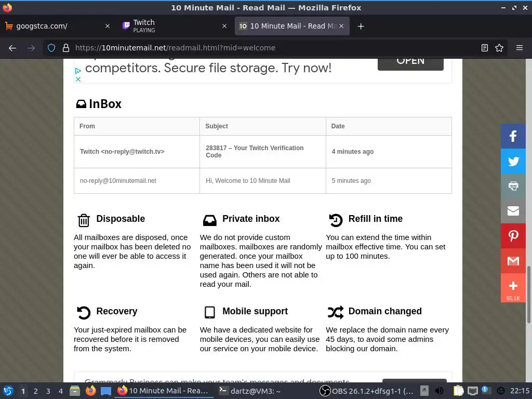532x399 pixels.
Task: Open Firefox hamburger menu
Action: coord(520,48)
